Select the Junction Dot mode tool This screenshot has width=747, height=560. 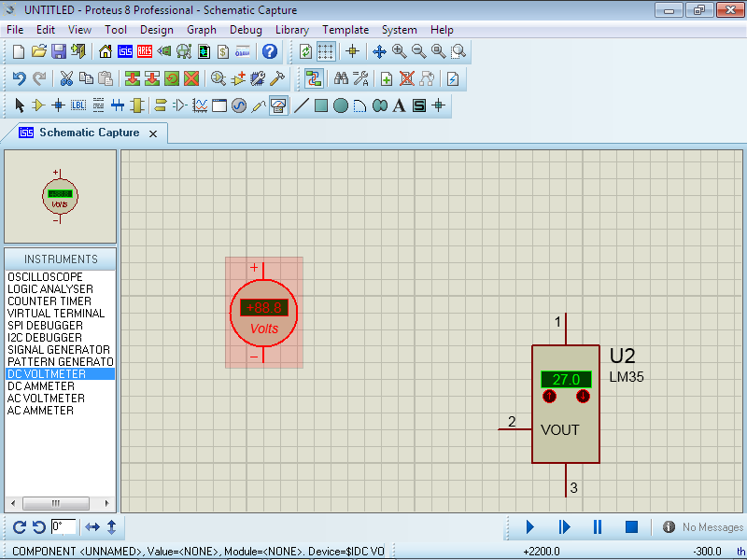58,105
